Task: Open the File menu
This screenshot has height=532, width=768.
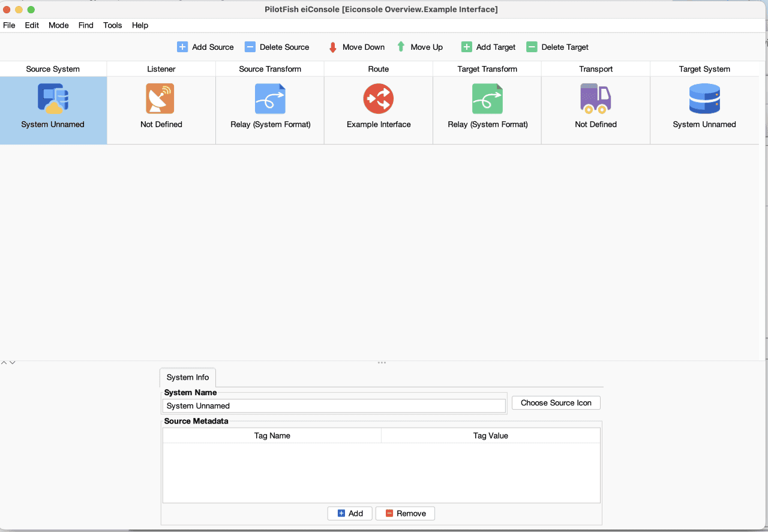Action: 9,25
